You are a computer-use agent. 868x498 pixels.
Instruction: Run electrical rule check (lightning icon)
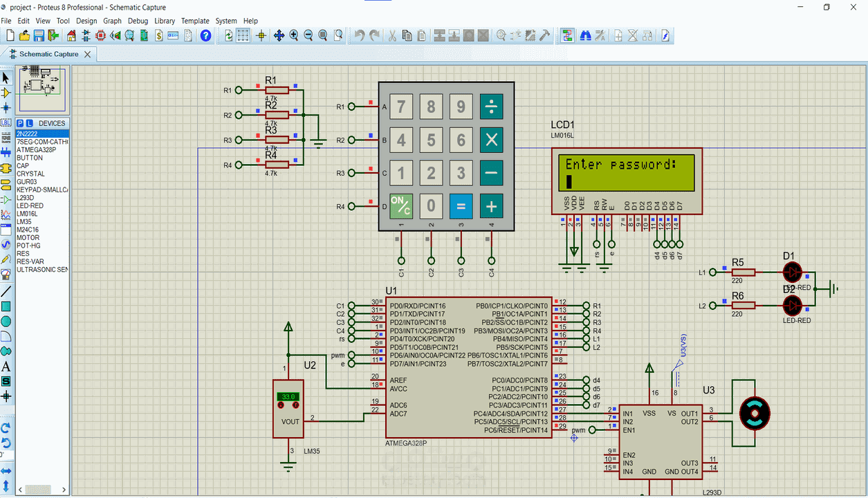click(665, 35)
